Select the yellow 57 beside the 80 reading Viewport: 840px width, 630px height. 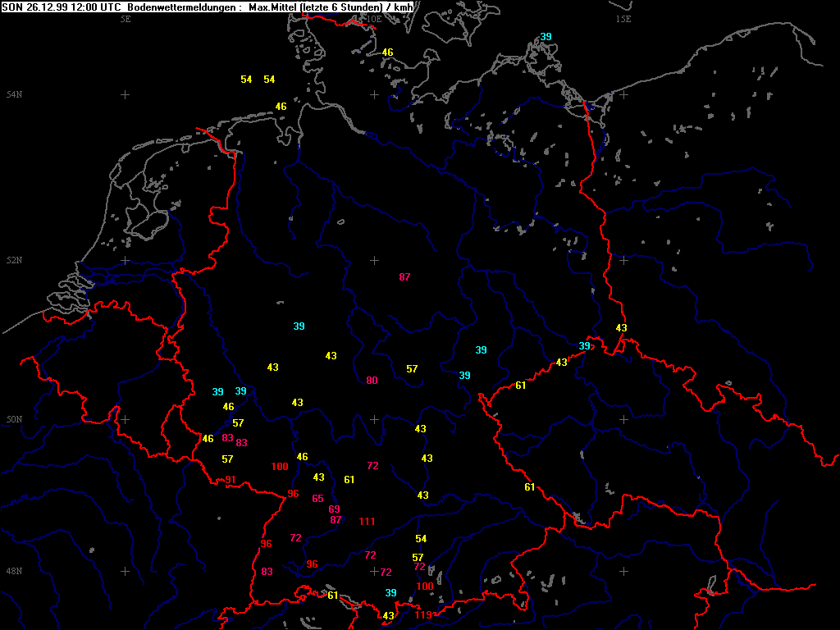[412, 369]
